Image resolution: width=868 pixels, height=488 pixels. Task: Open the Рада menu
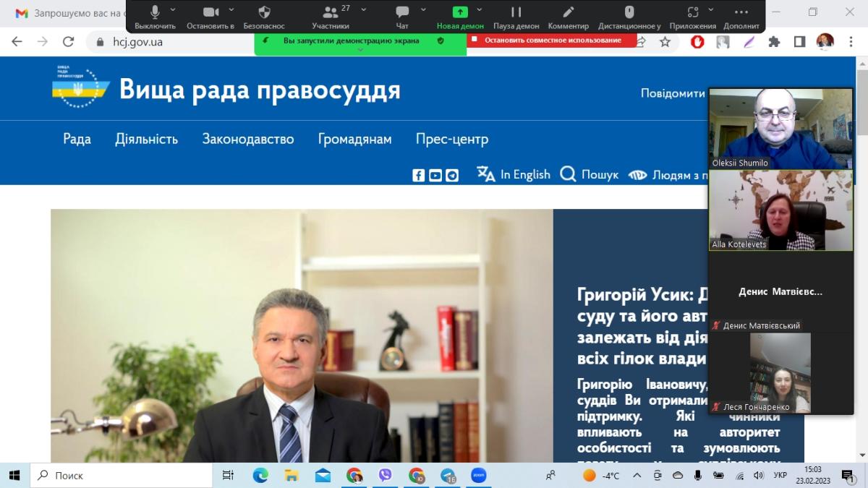[x=77, y=139]
